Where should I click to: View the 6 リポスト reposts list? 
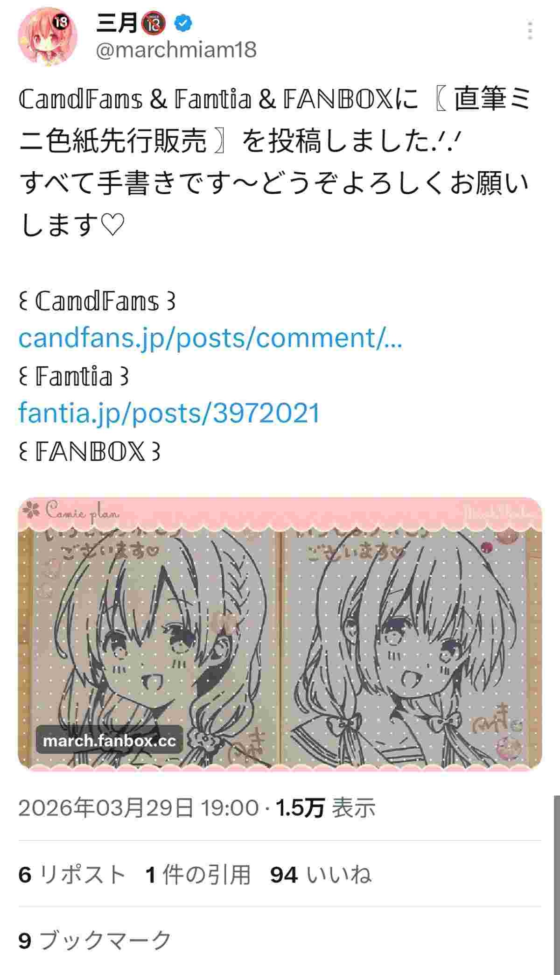(72, 875)
